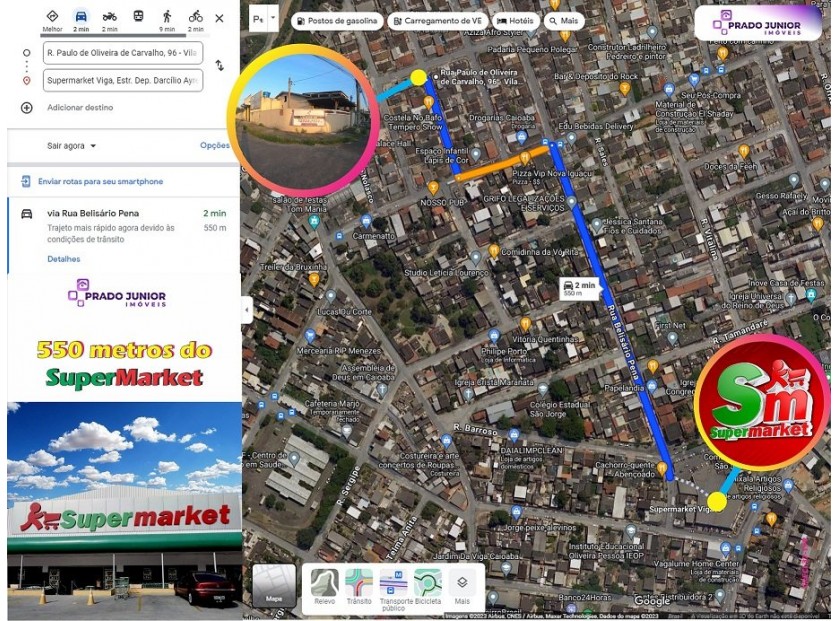Click Cachorro-quente Abençoado pin
This screenshot has height=621, width=839.
(662, 469)
